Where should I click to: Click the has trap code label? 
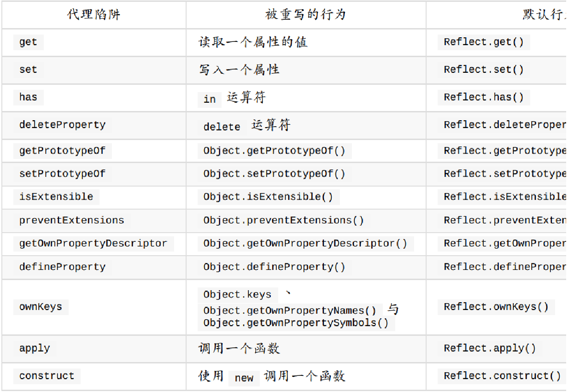point(28,97)
